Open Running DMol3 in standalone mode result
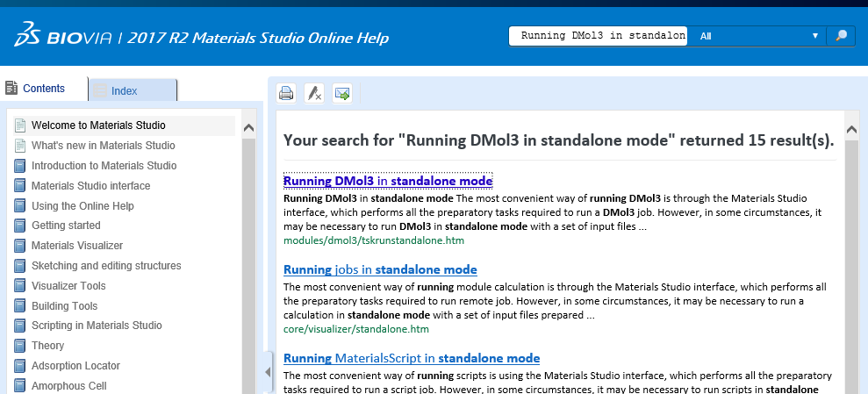Viewport: 868px width, 394px height. tap(387, 181)
